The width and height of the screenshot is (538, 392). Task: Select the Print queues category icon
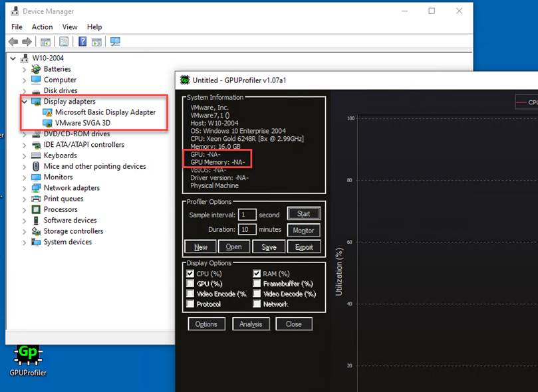(x=36, y=199)
